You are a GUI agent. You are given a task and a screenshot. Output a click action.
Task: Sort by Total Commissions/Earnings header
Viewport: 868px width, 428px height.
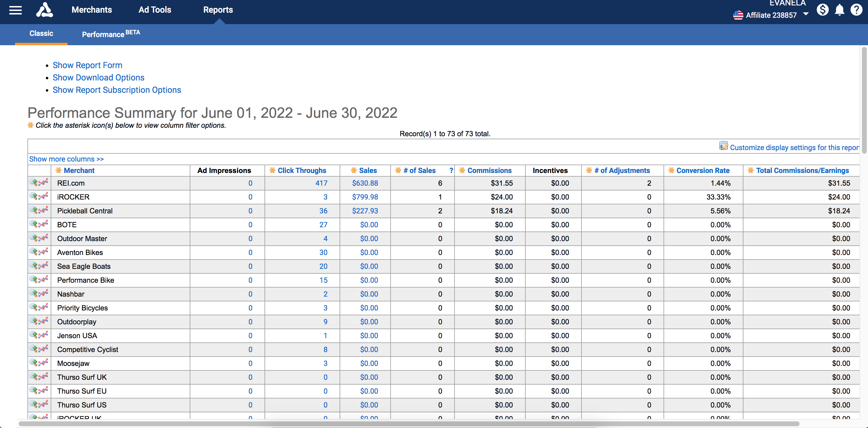[x=802, y=170]
